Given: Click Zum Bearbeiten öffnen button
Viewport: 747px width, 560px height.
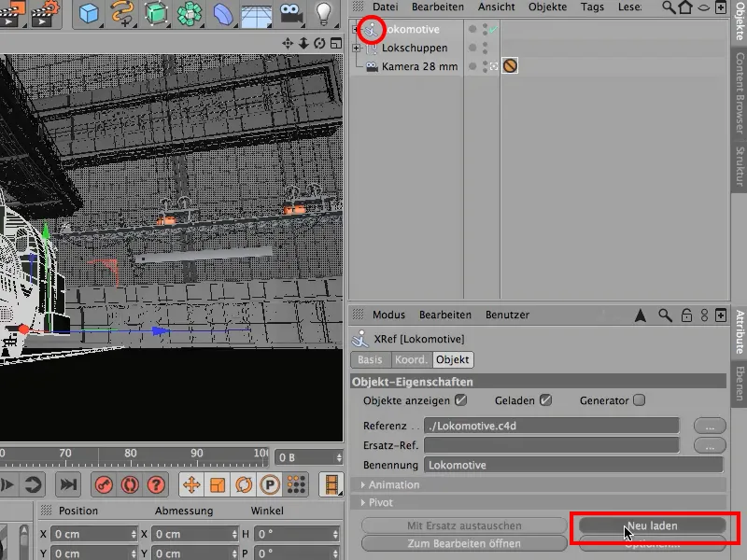Looking at the screenshot, I should (464, 543).
